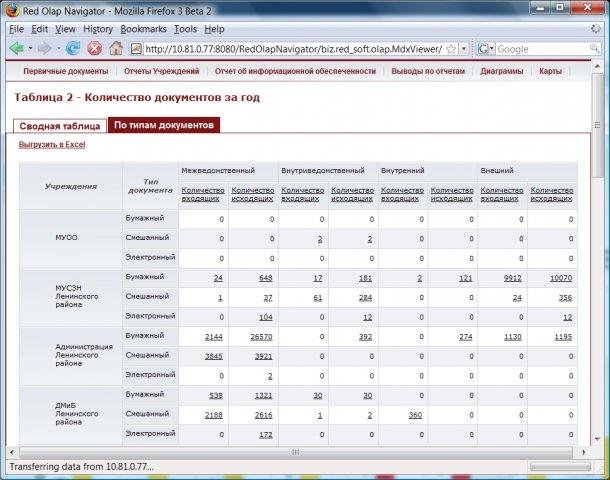Viewport: 610px width, 480px height.
Task: Open value 2144 in Администрация Бумажный row
Action: pyautogui.click(x=214, y=337)
